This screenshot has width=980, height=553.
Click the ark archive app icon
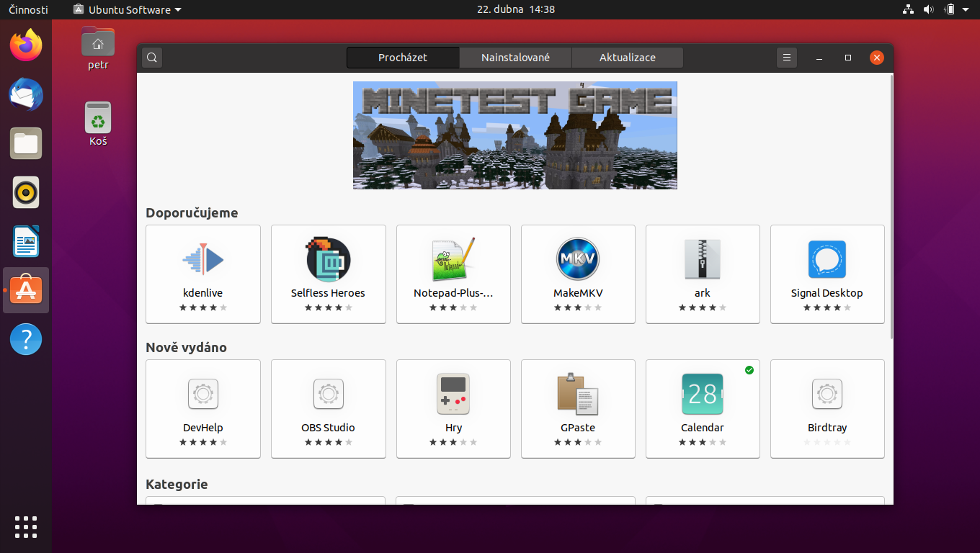(703, 260)
